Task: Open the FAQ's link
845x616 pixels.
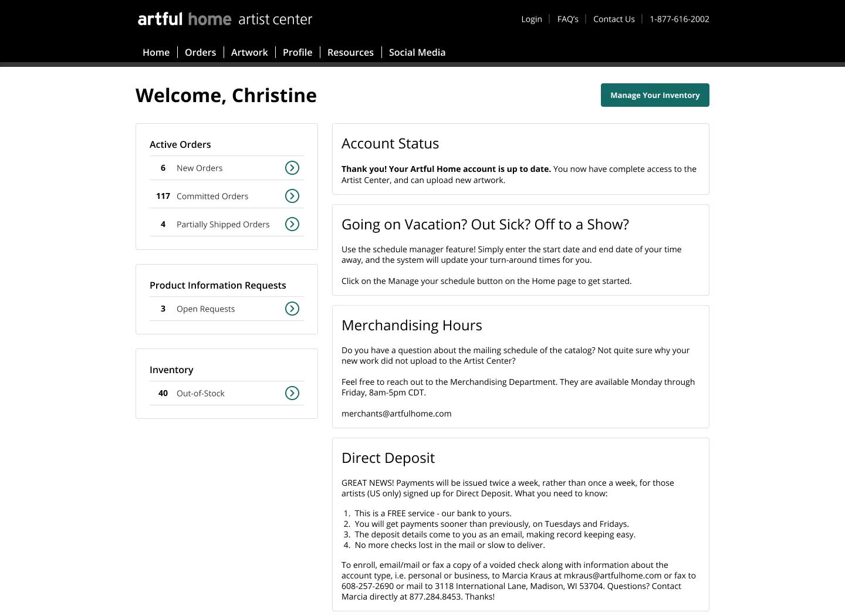Action: pos(567,19)
